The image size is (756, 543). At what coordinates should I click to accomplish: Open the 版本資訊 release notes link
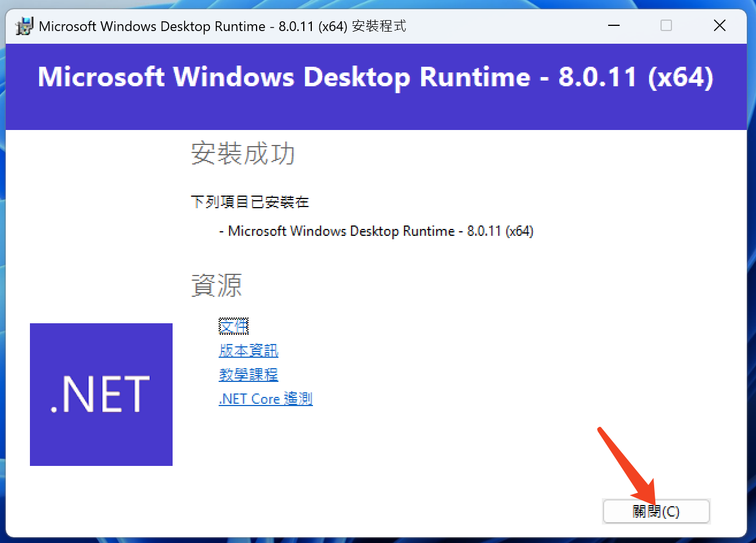coord(249,350)
